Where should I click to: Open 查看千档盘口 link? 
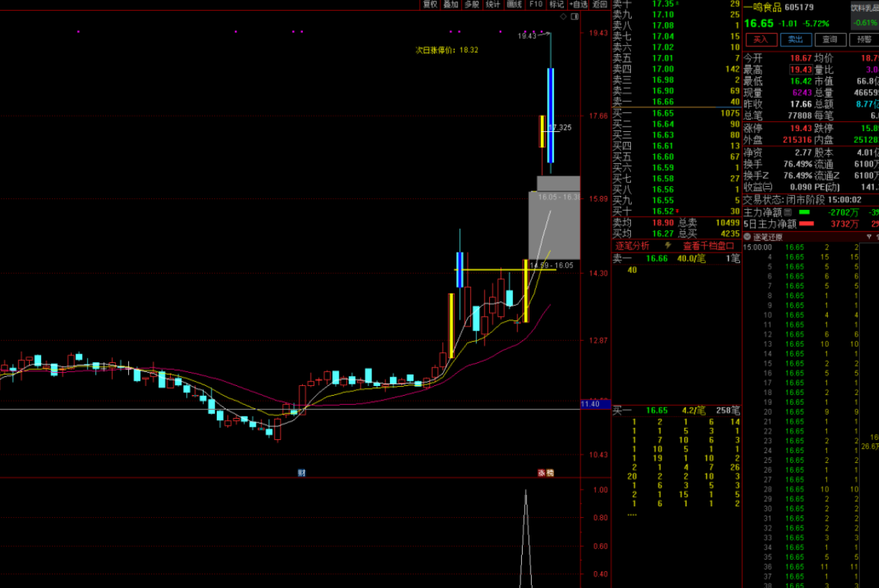coord(708,246)
